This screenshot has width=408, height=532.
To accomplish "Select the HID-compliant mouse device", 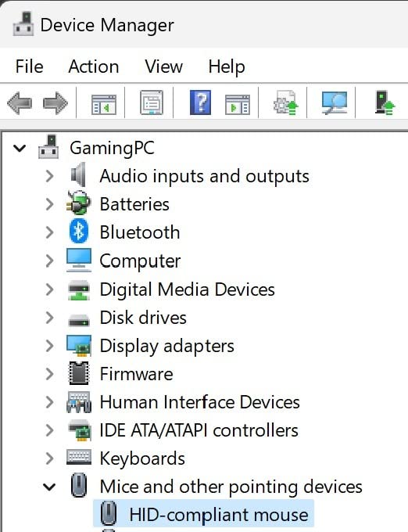I will [204, 514].
